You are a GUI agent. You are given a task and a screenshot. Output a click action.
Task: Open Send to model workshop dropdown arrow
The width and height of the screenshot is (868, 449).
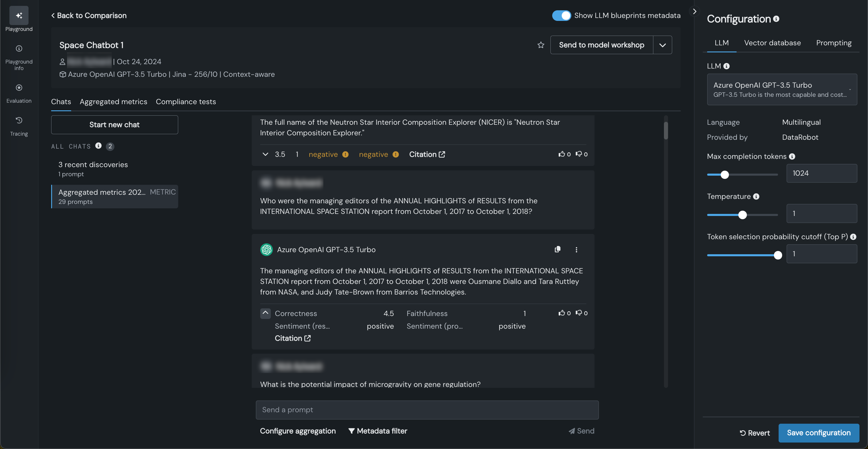click(662, 45)
